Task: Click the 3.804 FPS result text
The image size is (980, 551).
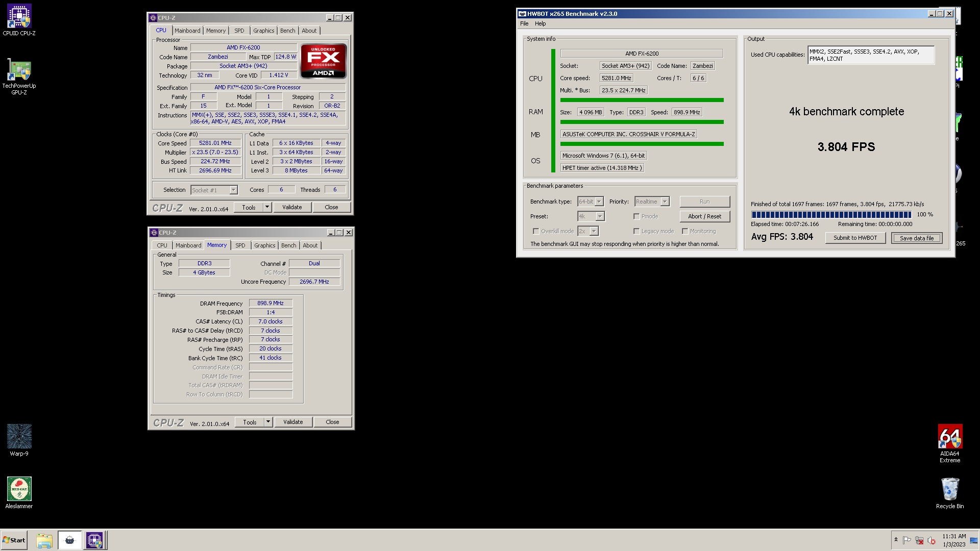Action: [846, 147]
